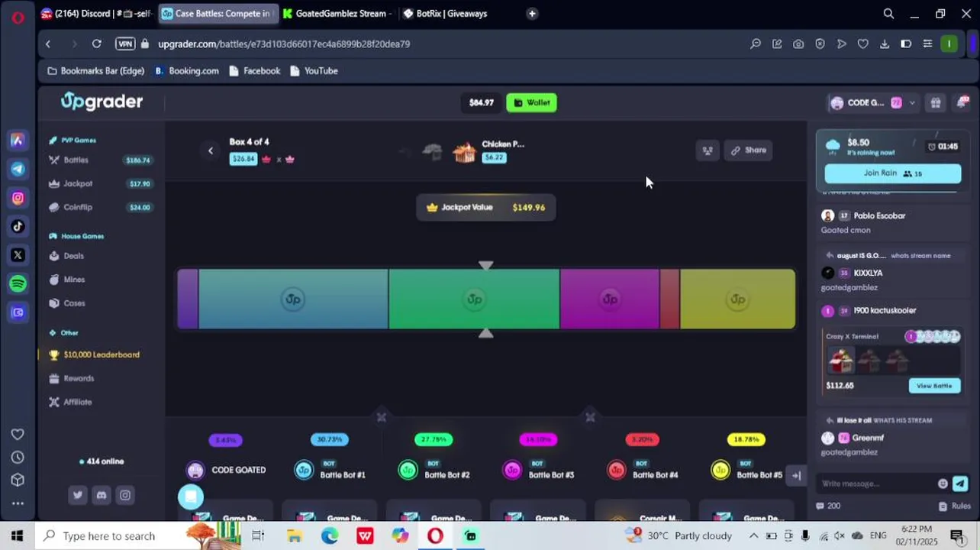Switch to the GoatedGamblez Stream tab
This screenshot has width=980, height=550.
(x=337, y=14)
